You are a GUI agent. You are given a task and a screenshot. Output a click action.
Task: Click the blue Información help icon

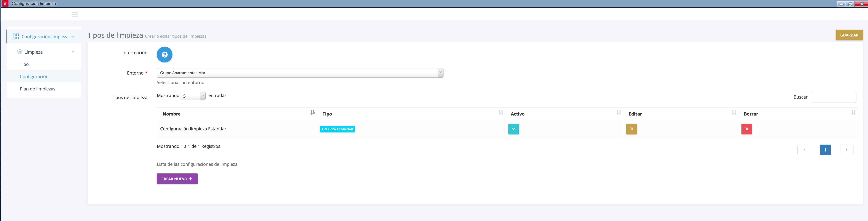pos(165,55)
